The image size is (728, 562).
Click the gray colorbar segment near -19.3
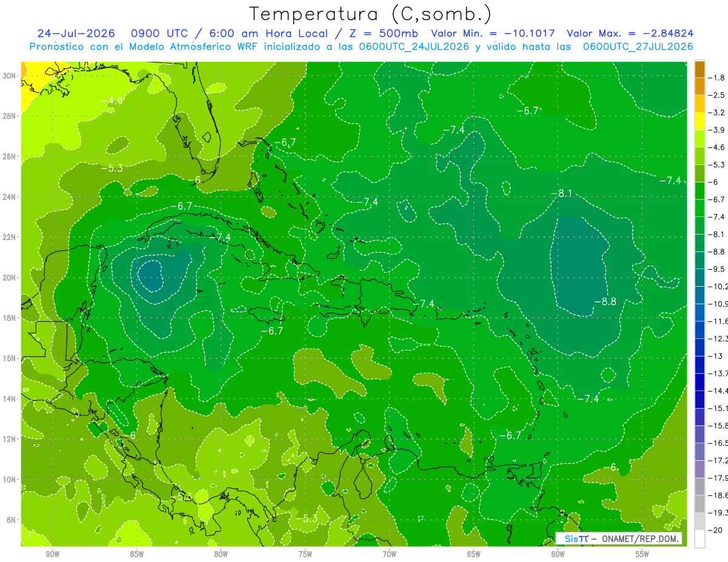pos(699,504)
